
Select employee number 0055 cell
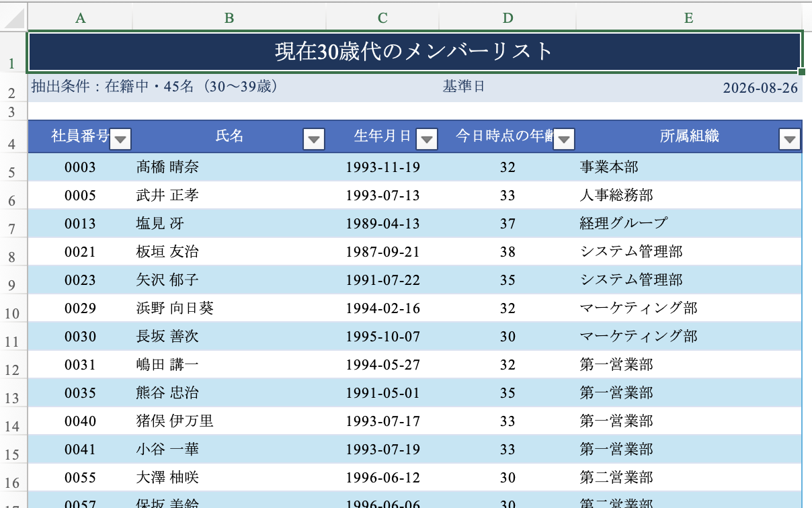coord(81,477)
